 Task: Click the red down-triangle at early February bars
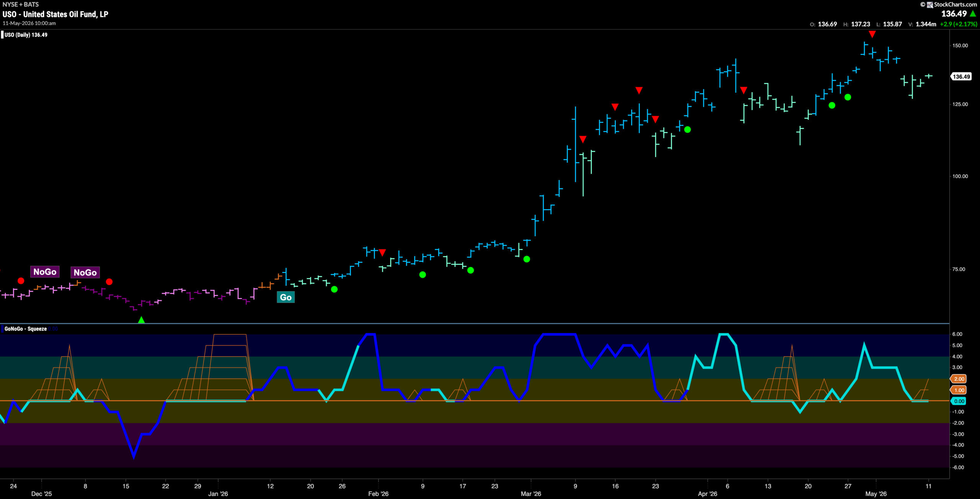point(382,252)
